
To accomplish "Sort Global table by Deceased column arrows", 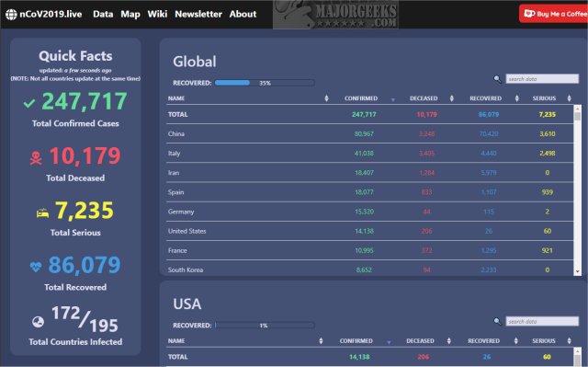I will coord(451,98).
